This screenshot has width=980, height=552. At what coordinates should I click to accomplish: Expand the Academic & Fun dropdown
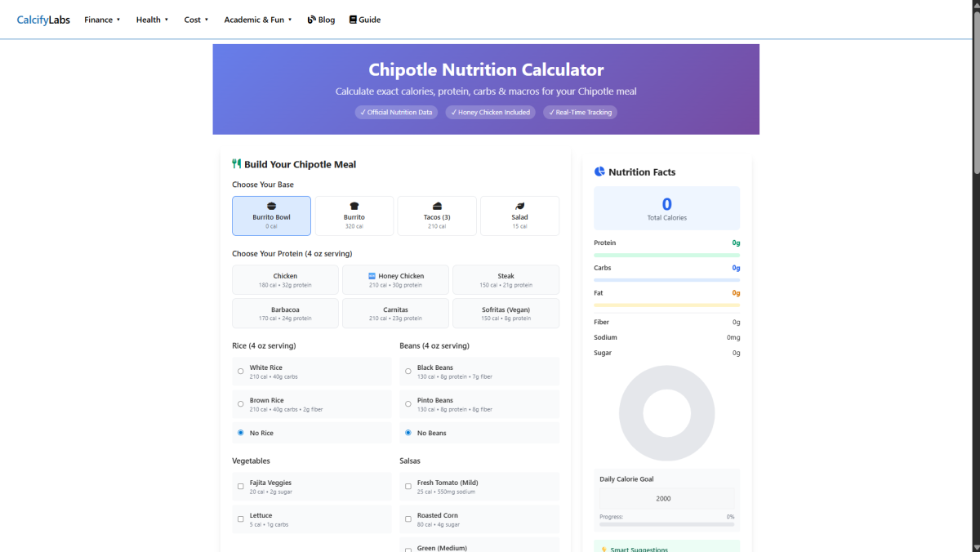click(257, 20)
